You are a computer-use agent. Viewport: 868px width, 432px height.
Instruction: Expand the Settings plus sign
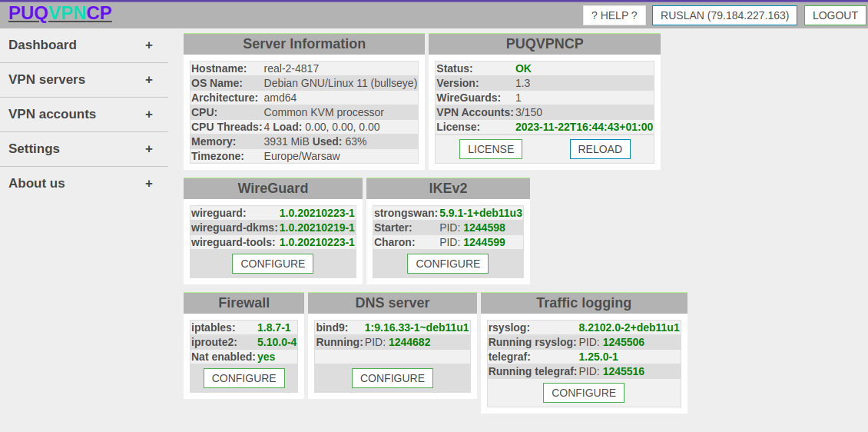(149, 149)
